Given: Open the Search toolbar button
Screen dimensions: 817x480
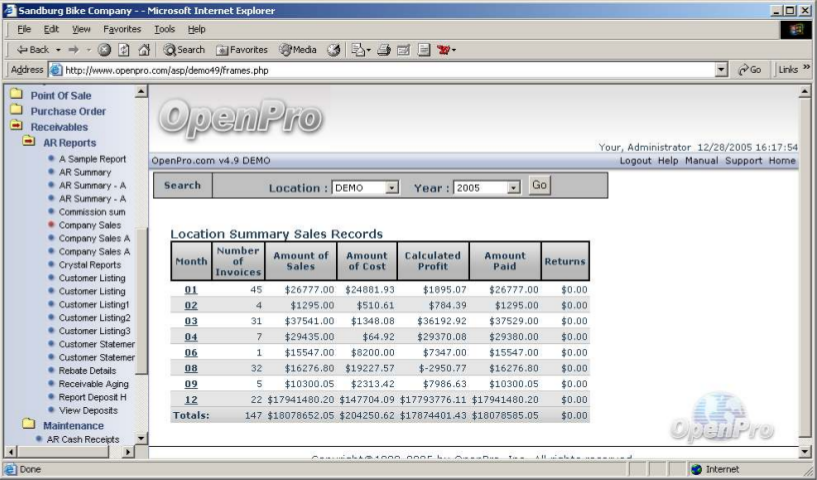Looking at the screenshot, I should click(184, 50).
